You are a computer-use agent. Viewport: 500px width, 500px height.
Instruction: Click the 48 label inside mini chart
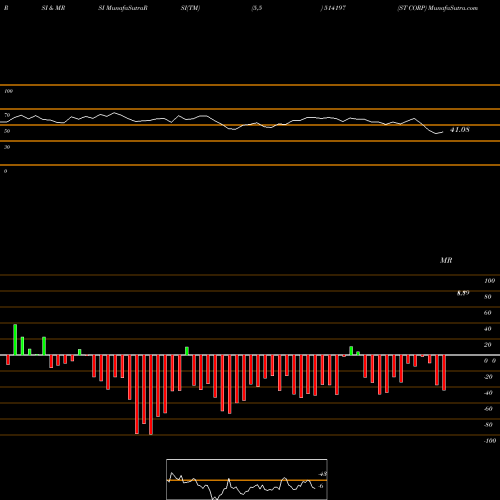323,474
